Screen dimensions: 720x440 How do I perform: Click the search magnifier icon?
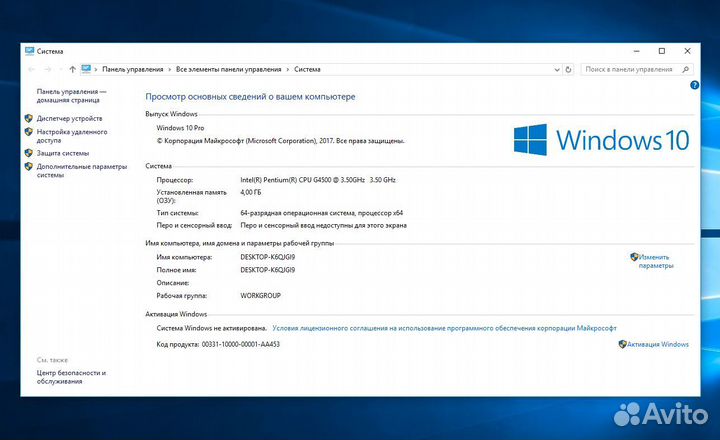[686, 69]
